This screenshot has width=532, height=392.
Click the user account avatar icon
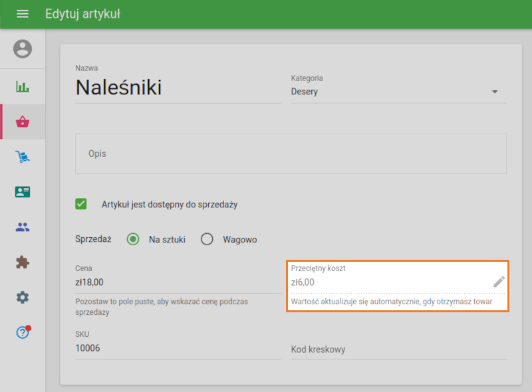(x=23, y=49)
